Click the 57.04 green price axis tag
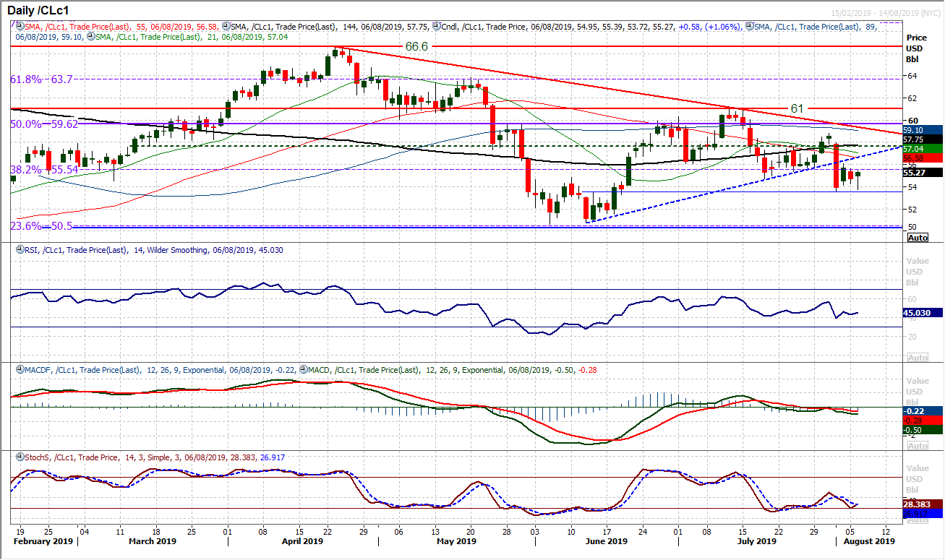Viewport: 945px width, 560px height. [923, 149]
